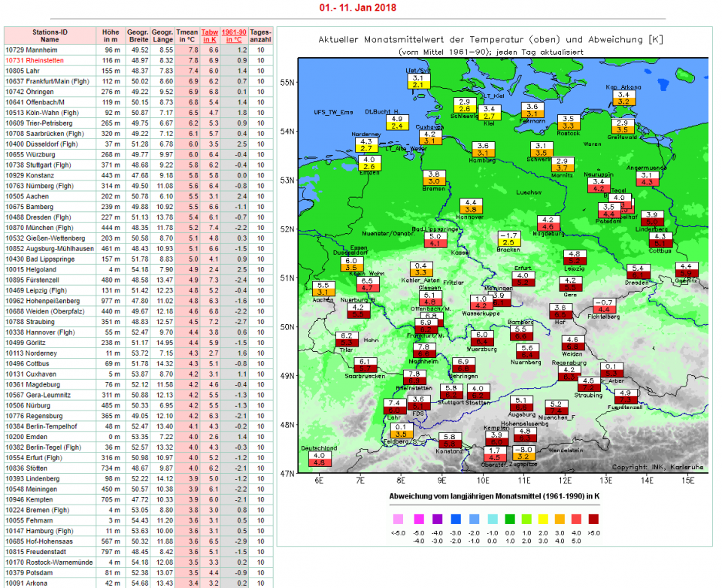Click the 'Stations-ID Name' column header
Viewport: 722px width, 588px height.
point(50,37)
